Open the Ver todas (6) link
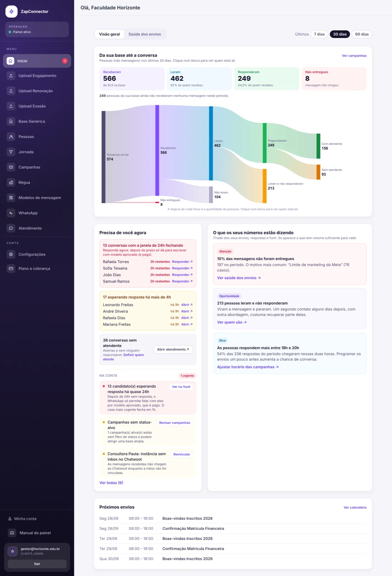This screenshot has height=576, width=392. (x=111, y=483)
